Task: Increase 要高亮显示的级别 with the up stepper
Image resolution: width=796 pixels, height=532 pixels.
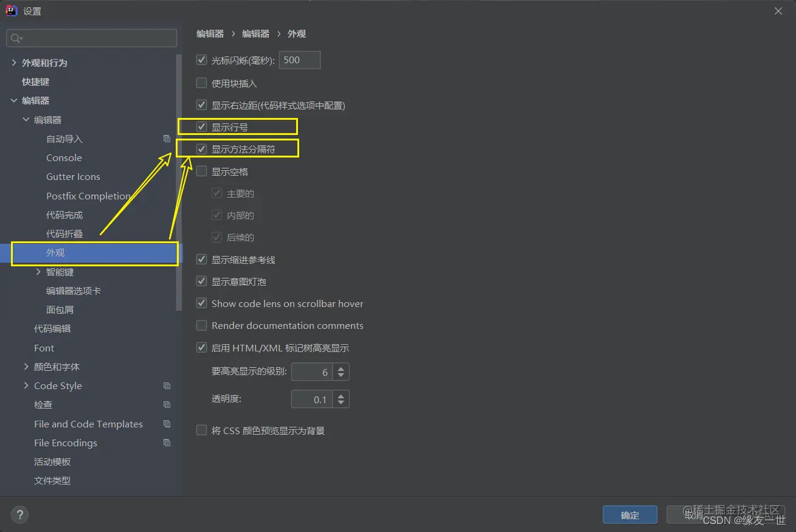Action: pos(341,368)
